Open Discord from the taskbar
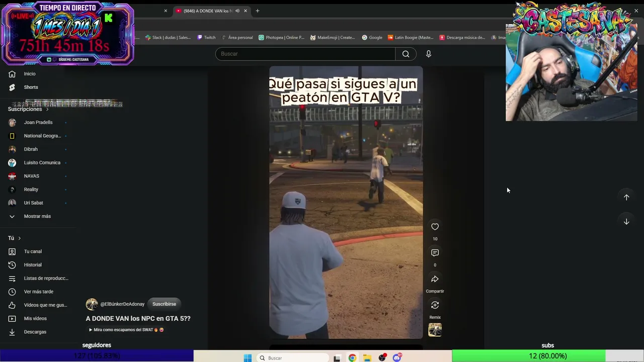 (x=397, y=358)
